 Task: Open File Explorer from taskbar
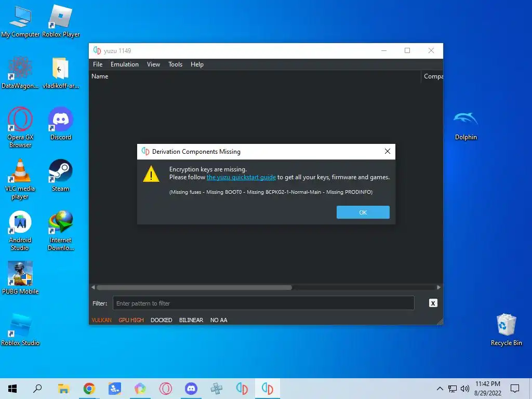click(x=63, y=389)
